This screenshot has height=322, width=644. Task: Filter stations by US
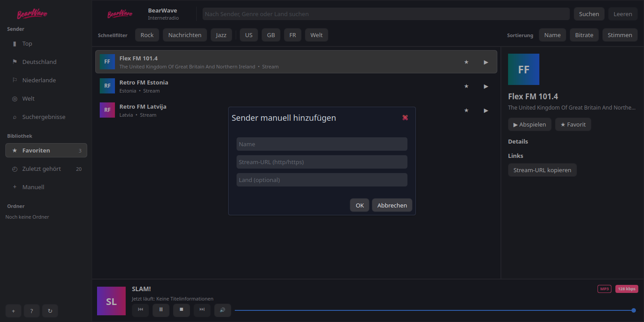(249, 35)
